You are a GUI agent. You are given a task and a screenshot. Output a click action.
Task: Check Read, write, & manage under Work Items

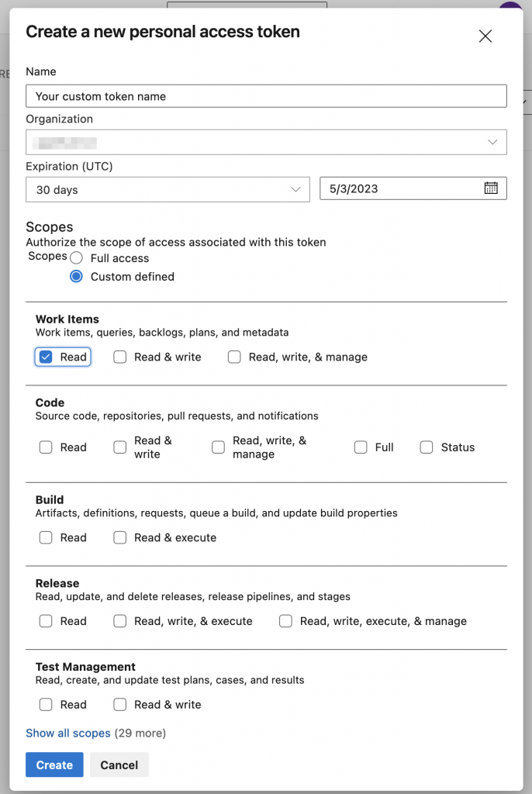click(234, 357)
